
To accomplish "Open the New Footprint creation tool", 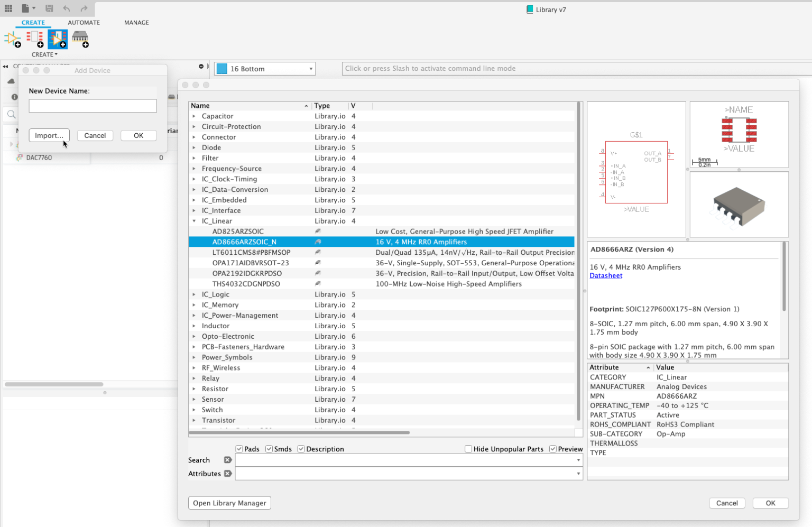I will [x=34, y=39].
